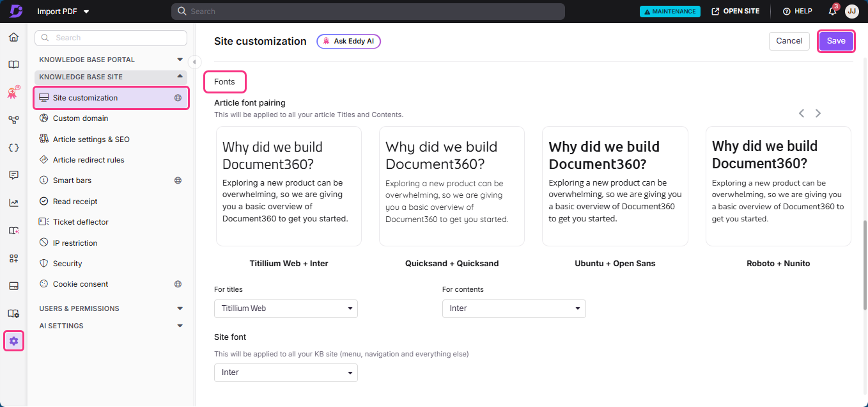This screenshot has height=407, width=868.
Task: Click the Save button
Action: point(836,40)
